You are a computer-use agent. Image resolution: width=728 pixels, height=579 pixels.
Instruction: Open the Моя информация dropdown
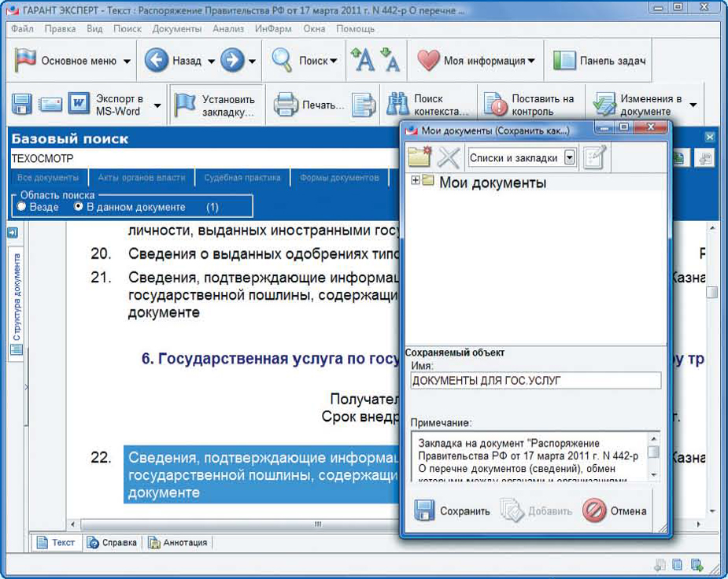(531, 61)
